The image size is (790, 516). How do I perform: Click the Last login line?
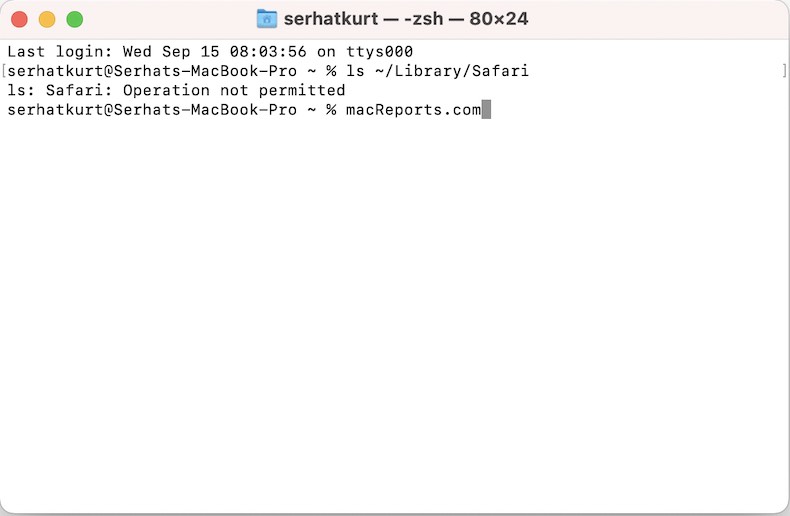pyautogui.click(x=210, y=52)
